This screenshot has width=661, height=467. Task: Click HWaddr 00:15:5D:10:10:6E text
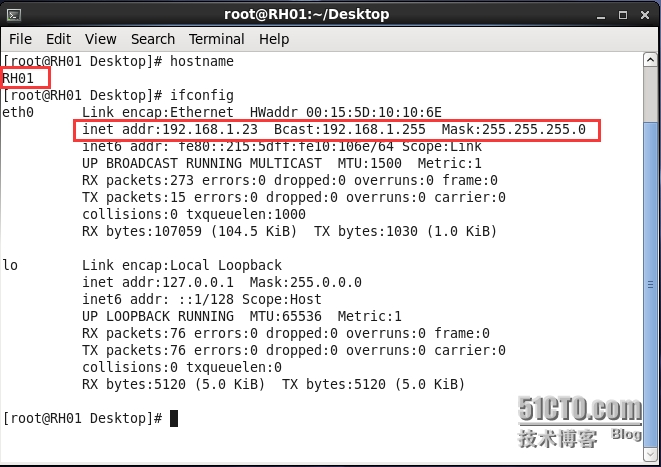(x=345, y=112)
